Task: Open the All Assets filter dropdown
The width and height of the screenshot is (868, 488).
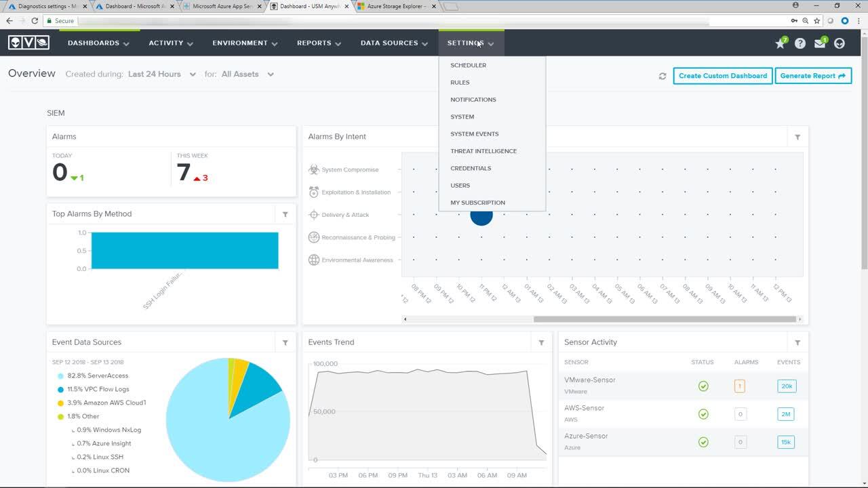Action: [248, 75]
